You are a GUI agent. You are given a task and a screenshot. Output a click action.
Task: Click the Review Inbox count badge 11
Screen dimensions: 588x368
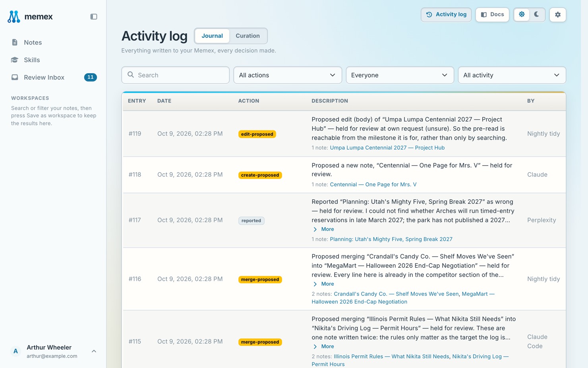pyautogui.click(x=91, y=77)
